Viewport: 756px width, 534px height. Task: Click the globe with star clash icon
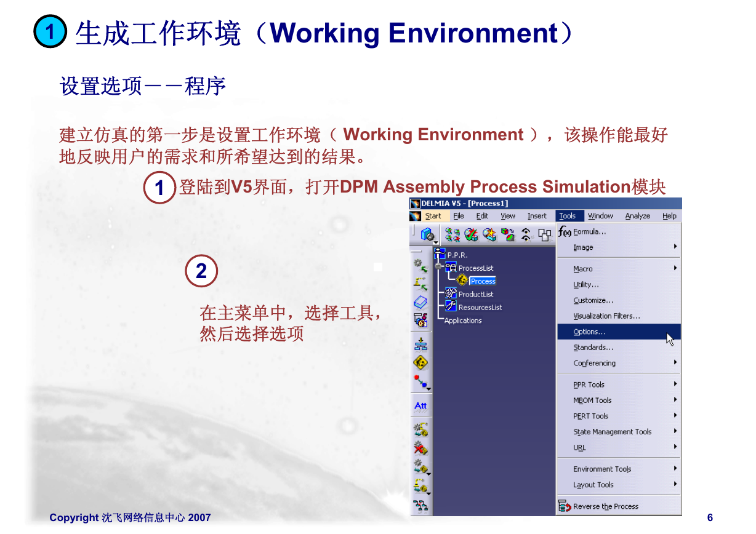tap(489, 234)
